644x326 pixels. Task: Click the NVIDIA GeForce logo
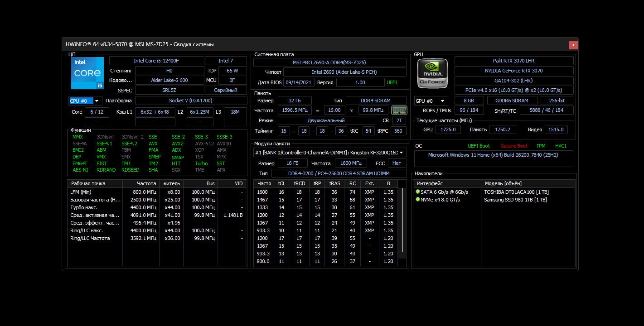(x=432, y=73)
